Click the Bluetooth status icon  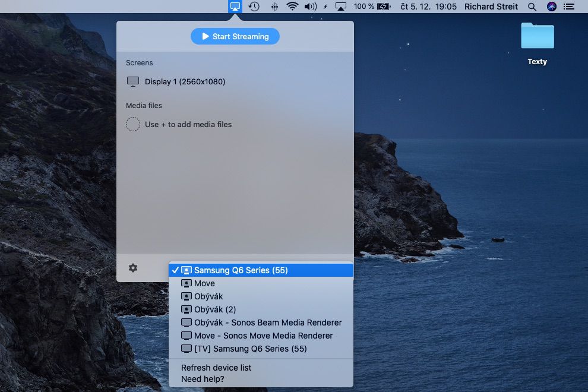click(274, 7)
